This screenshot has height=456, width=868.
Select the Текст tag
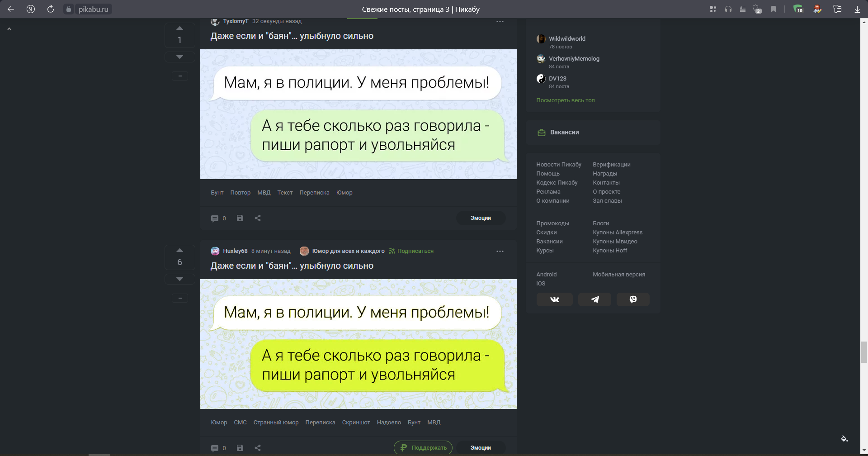[x=285, y=193]
